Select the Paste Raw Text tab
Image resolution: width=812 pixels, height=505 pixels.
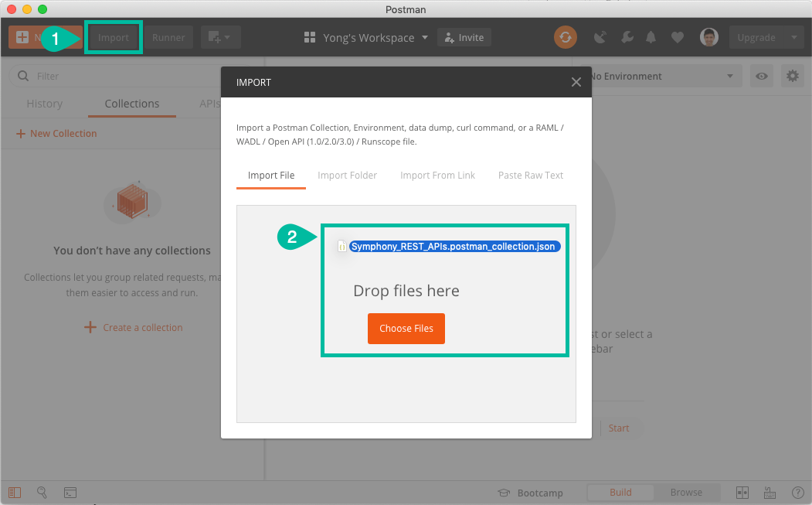[x=530, y=176]
